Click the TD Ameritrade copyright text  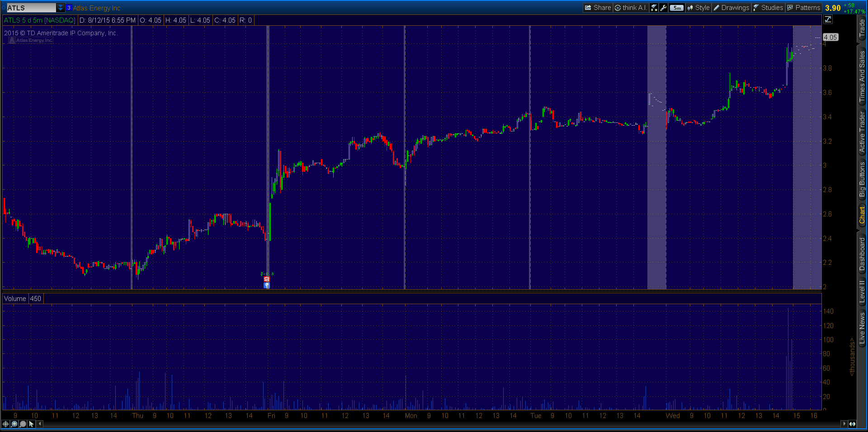[x=61, y=33]
